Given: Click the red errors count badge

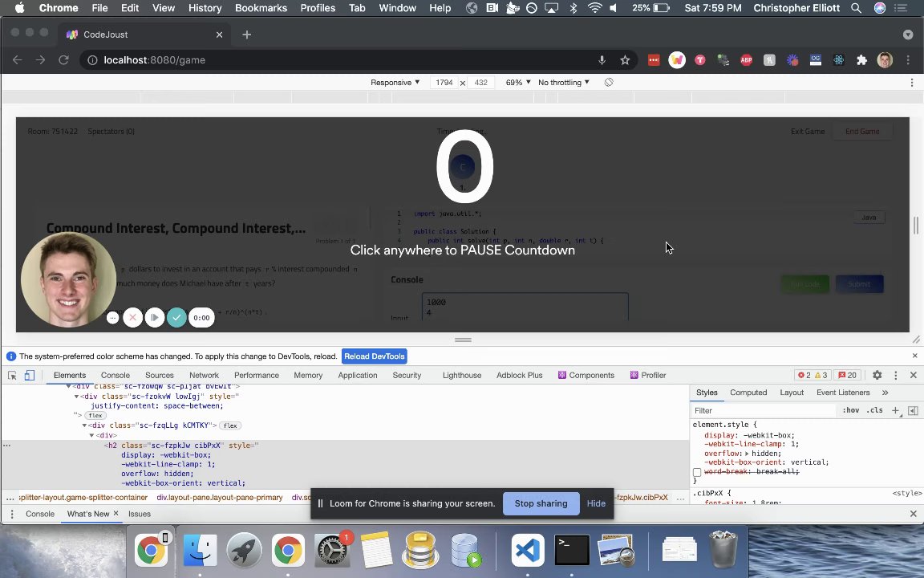Looking at the screenshot, I should (x=804, y=375).
